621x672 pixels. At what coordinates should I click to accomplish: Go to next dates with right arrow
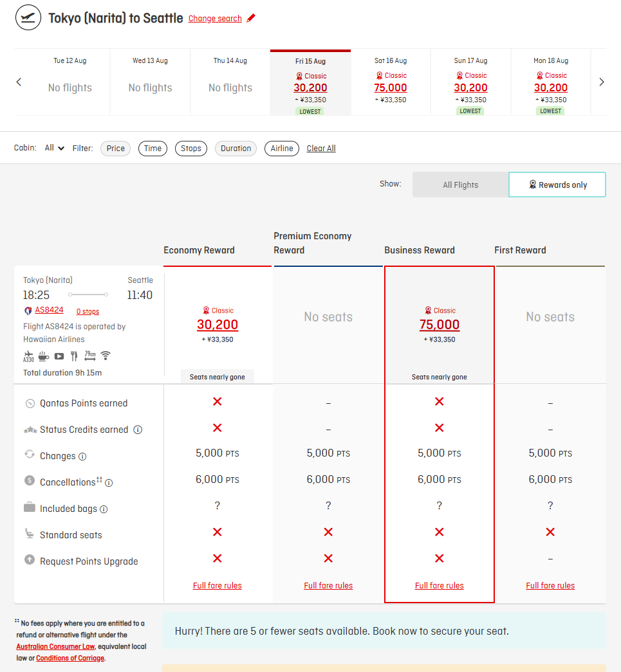point(602,82)
